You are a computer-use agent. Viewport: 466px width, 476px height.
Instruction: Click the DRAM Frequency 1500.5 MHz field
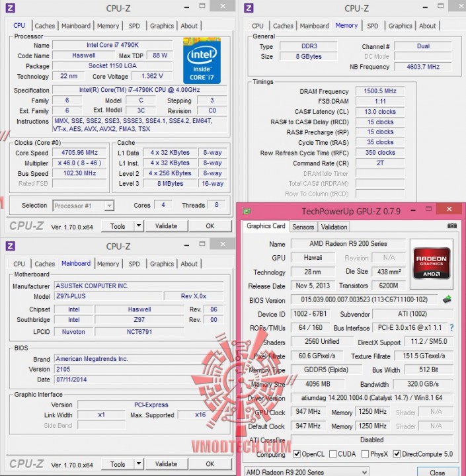click(x=380, y=91)
